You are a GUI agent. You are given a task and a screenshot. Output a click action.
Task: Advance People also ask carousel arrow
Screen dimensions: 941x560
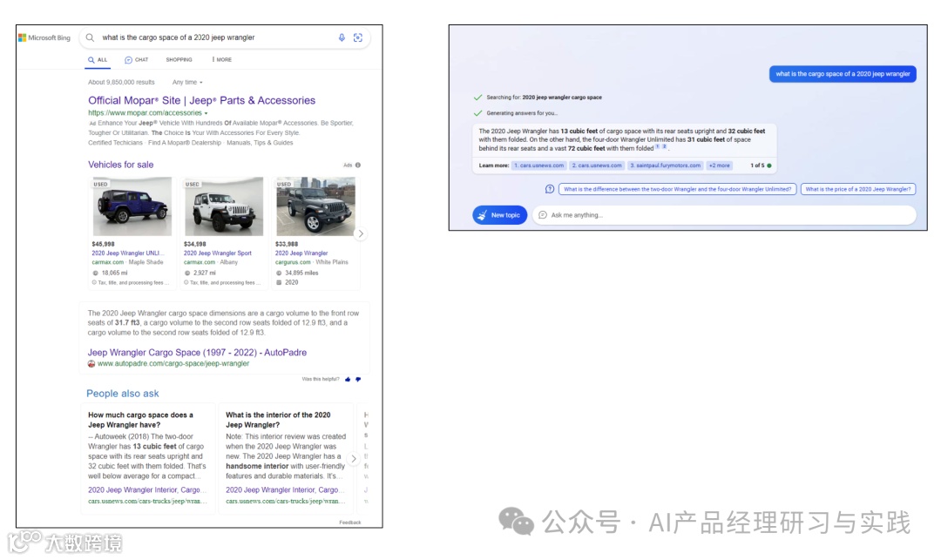[354, 459]
